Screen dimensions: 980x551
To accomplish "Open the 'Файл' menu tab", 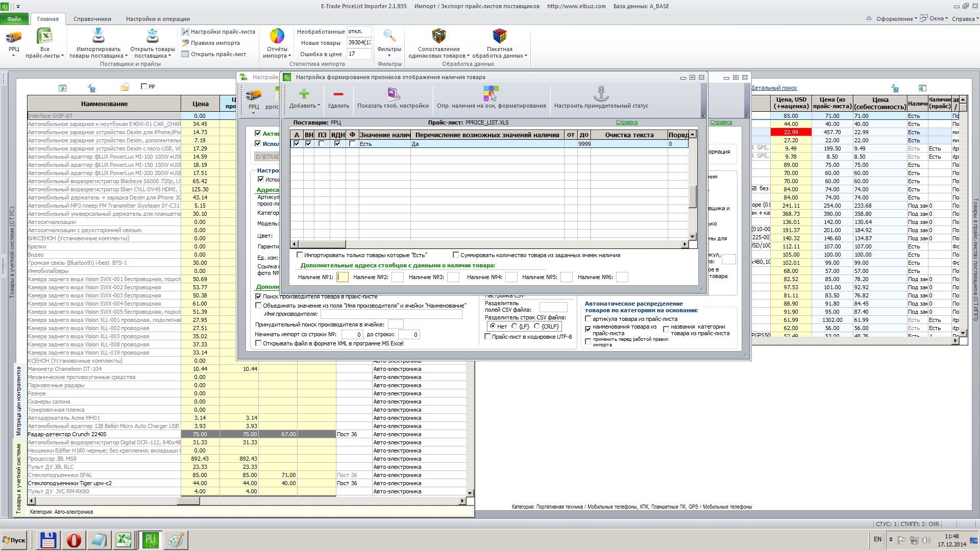I will (x=14, y=19).
